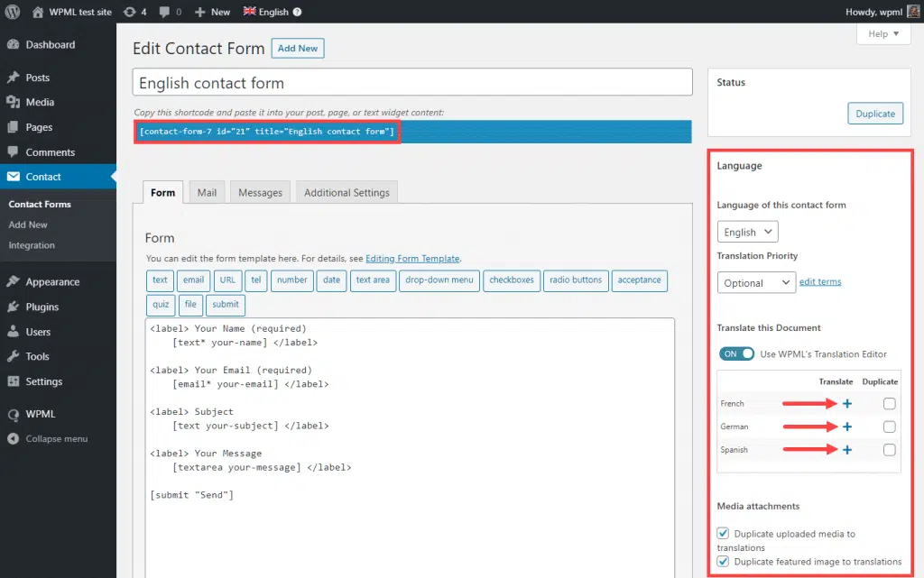Click the user avatar in the admin bar
This screenshot has width=924, height=578.
click(913, 11)
